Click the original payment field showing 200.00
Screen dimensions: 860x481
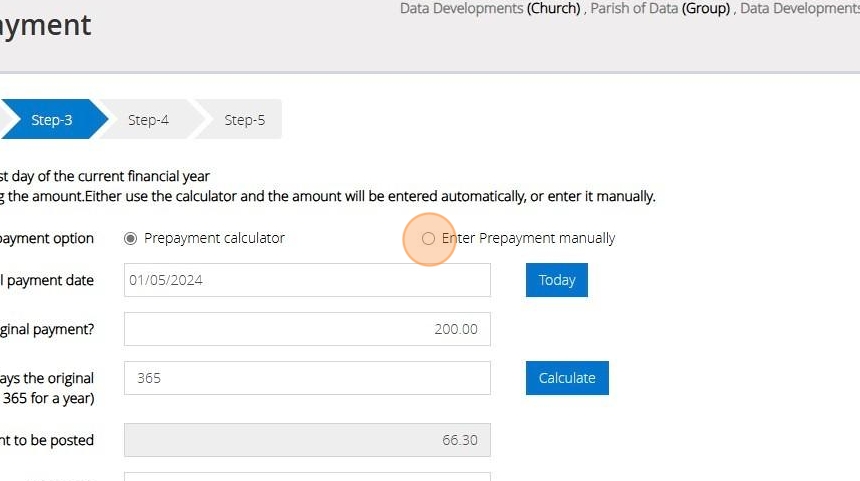click(x=307, y=329)
